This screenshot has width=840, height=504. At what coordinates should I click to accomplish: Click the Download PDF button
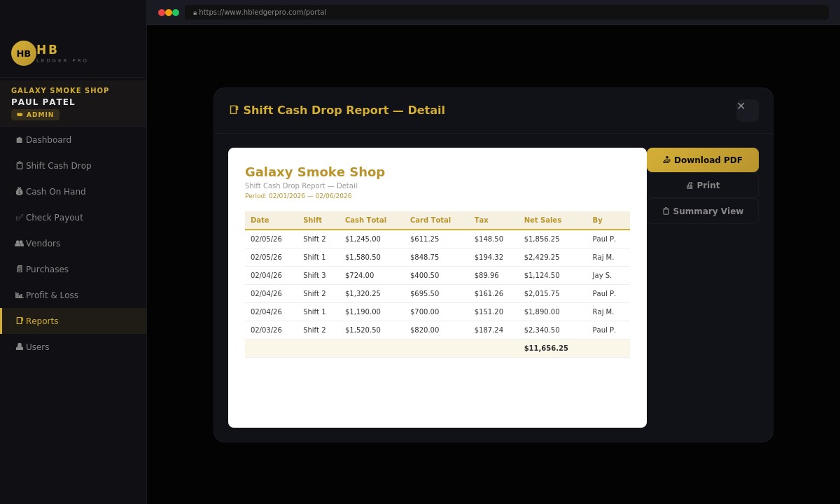(x=702, y=160)
